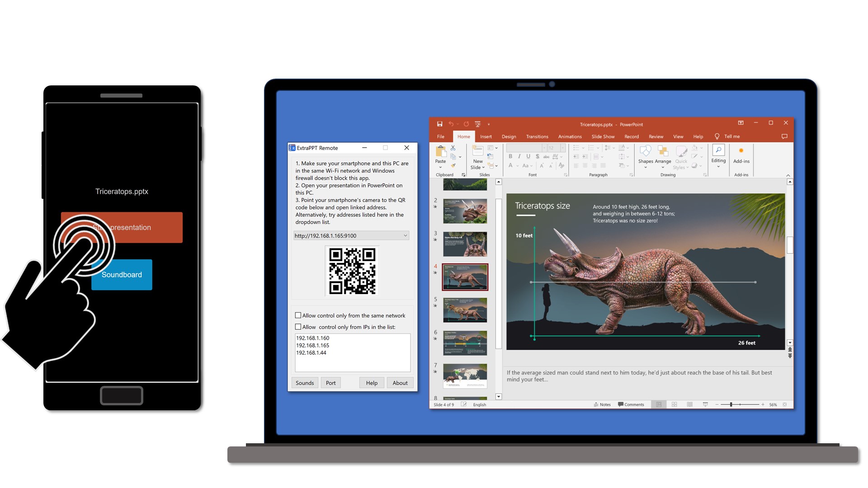Toggle Underline formatting in Font group
This screenshot has height=488, width=868.
pos(528,156)
